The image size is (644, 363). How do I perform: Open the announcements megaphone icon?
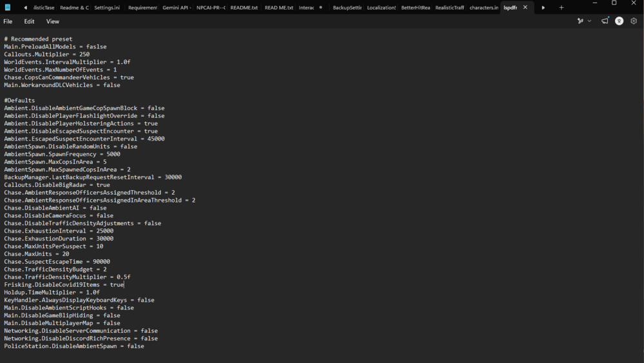click(x=605, y=21)
